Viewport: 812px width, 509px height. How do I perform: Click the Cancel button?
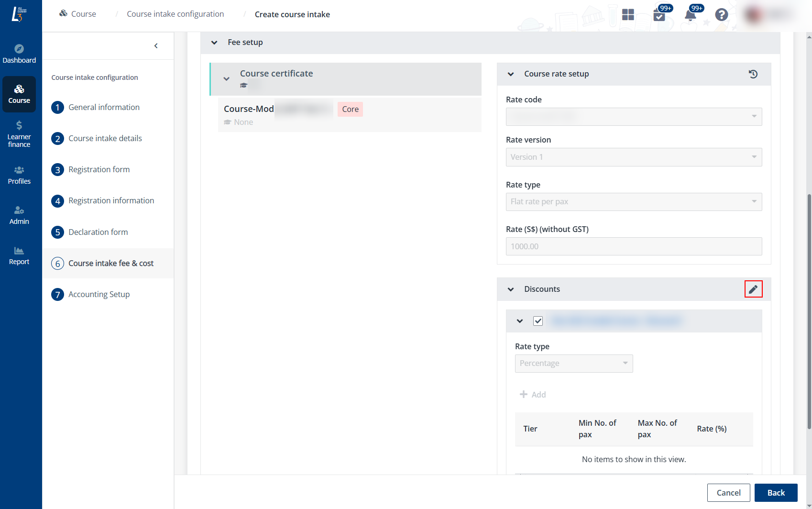(x=728, y=493)
